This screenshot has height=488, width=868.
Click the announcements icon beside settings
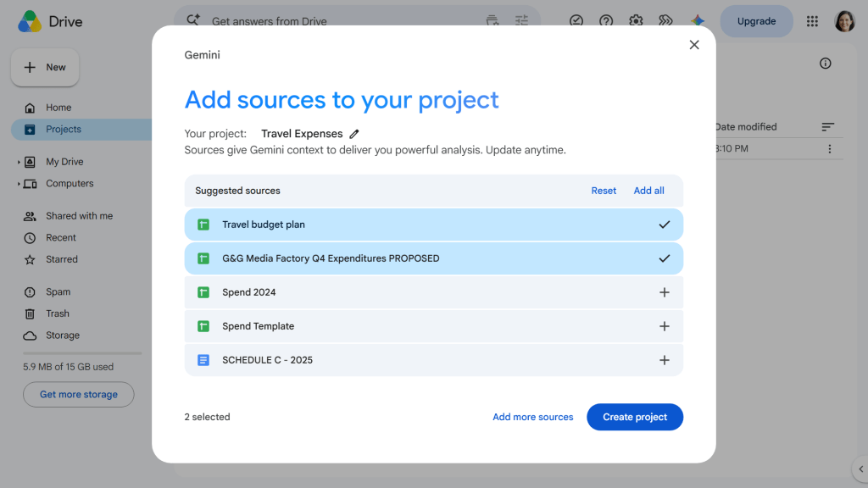click(665, 21)
